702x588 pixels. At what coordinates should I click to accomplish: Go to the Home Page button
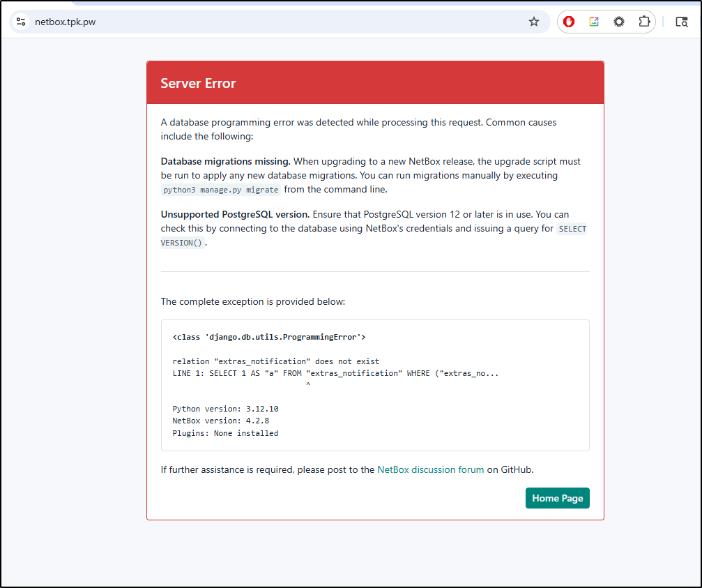(558, 498)
